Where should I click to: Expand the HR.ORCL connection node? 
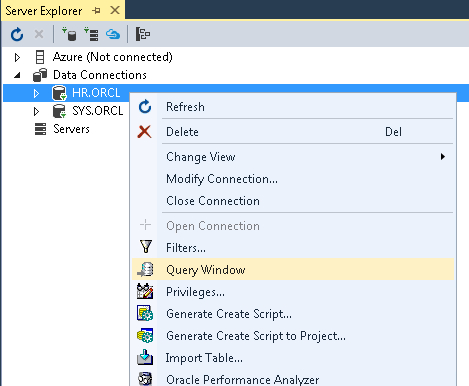click(x=36, y=93)
